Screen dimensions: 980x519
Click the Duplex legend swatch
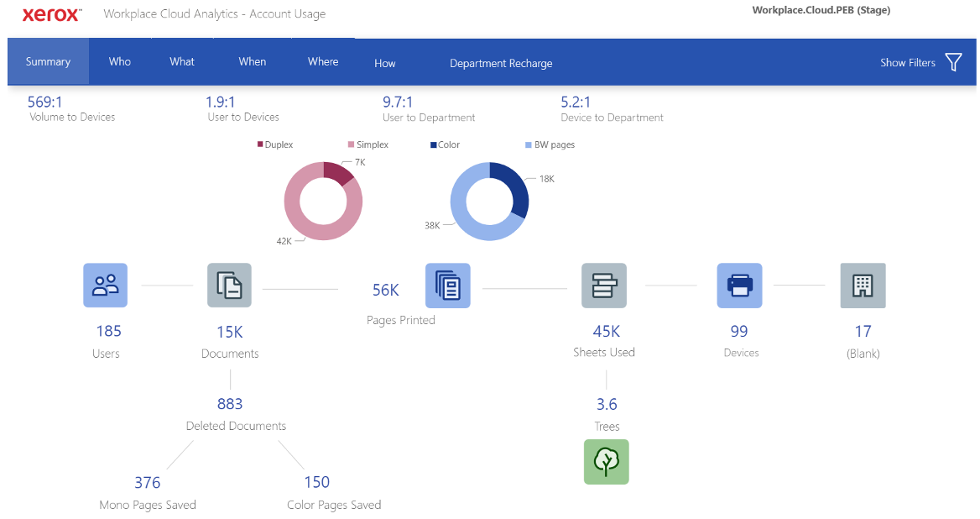pyautogui.click(x=260, y=144)
